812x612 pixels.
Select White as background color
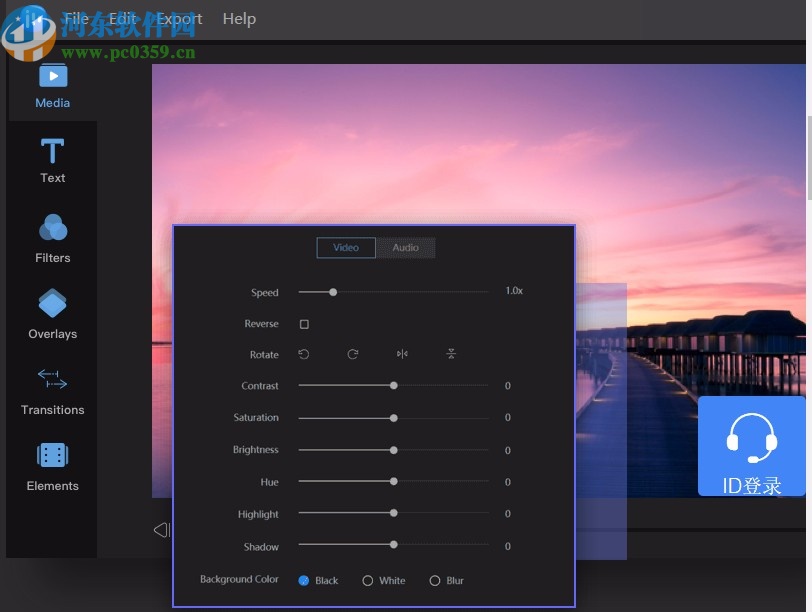(x=368, y=580)
